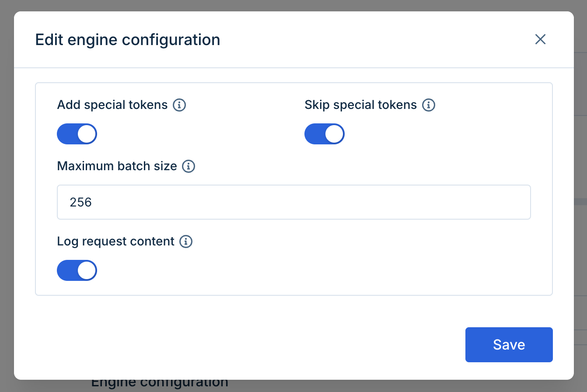
Task: Disable the Add special tokens toggle
Action: [x=77, y=134]
